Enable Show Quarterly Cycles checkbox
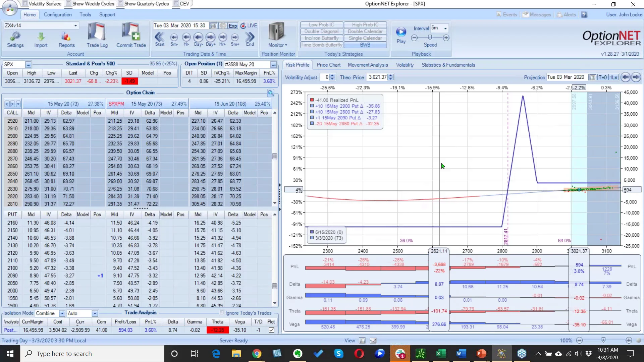 120,4
